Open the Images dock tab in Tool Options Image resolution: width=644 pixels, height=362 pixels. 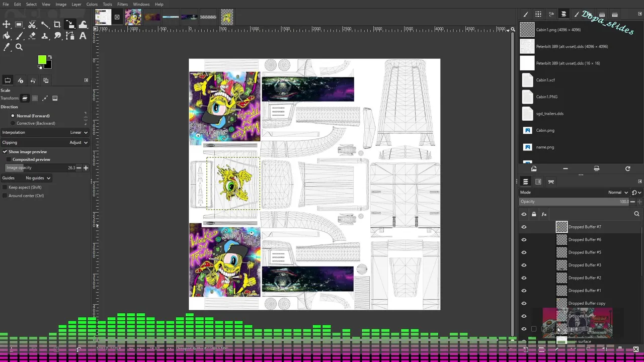(x=46, y=80)
